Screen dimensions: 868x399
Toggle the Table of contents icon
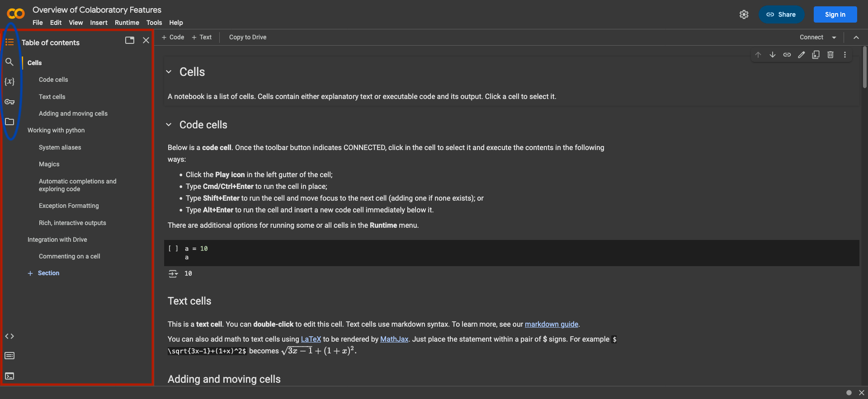pyautogui.click(x=9, y=42)
